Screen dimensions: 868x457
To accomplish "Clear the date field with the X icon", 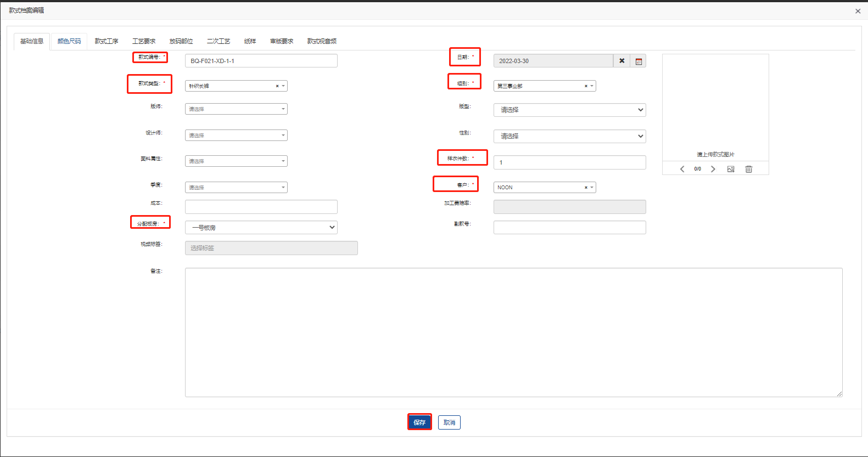I will coord(621,61).
